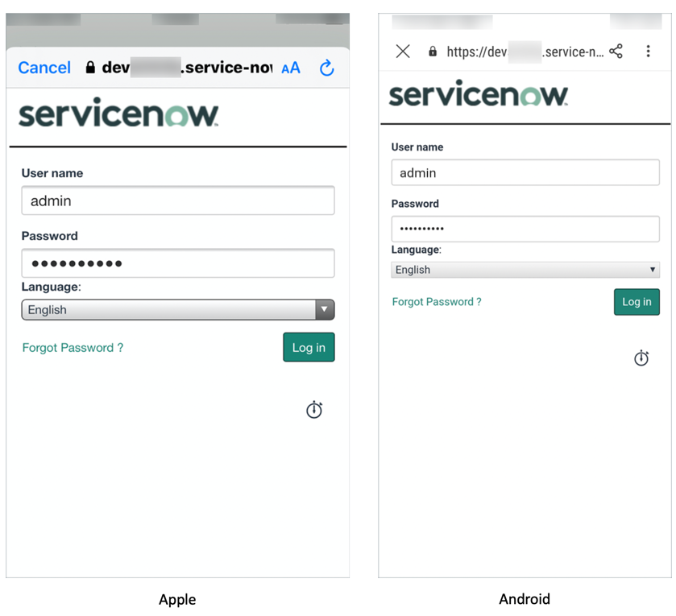
Task: Tap the padlock icon in the Android address bar
Action: (x=433, y=51)
